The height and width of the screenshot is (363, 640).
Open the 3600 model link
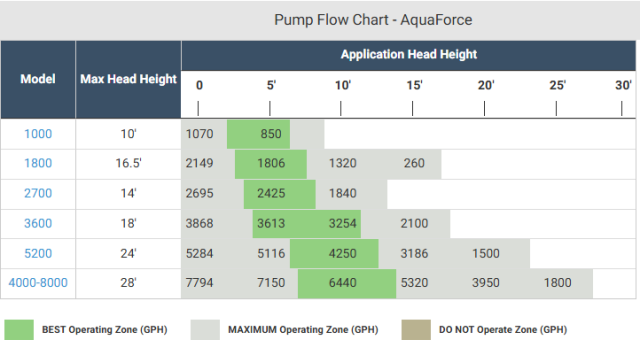pyautogui.click(x=38, y=223)
